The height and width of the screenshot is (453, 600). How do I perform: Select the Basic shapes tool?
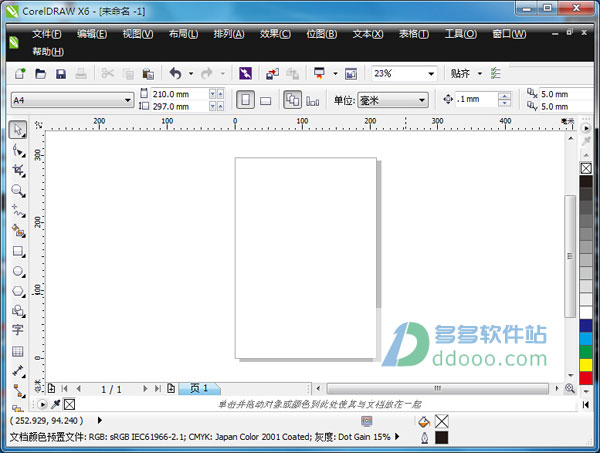point(18,311)
